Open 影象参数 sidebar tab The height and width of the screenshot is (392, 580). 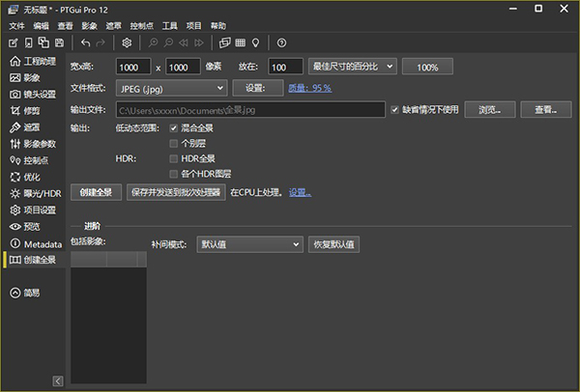pyautogui.click(x=33, y=144)
